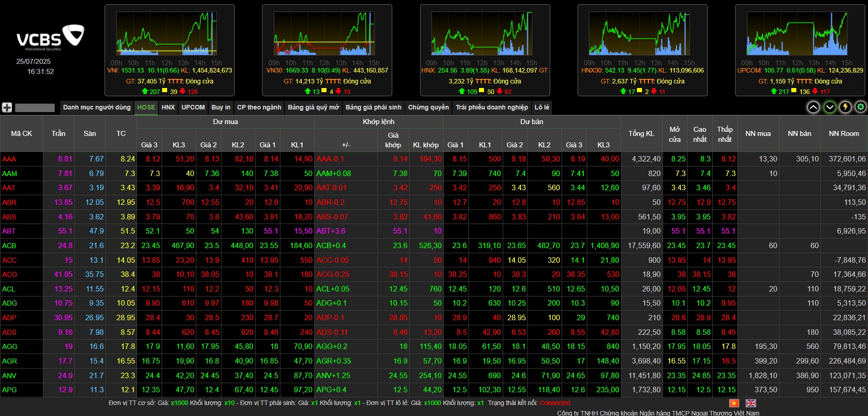This screenshot has width=868, height=416.
Task: Select the UPCOM tab
Action: click(x=193, y=107)
